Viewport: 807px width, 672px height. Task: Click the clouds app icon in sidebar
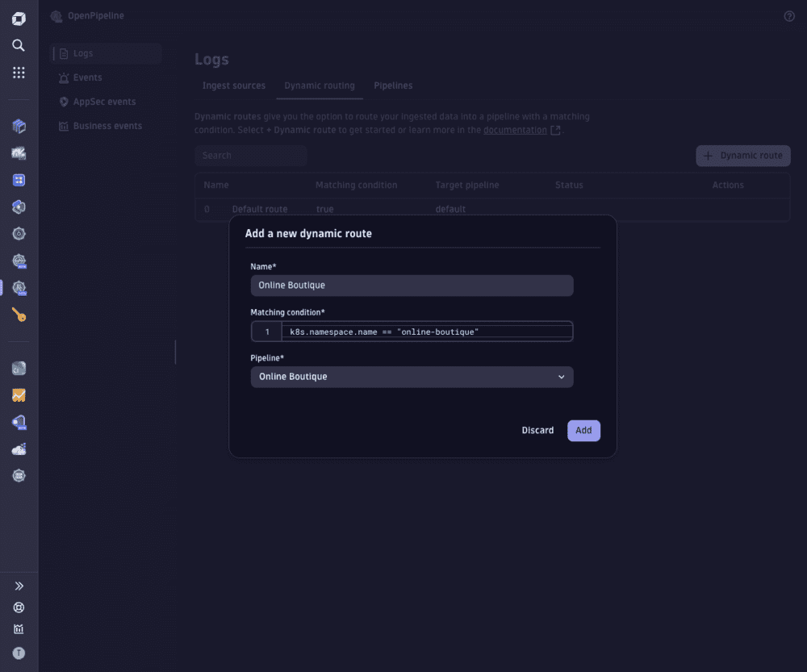pyautogui.click(x=19, y=449)
